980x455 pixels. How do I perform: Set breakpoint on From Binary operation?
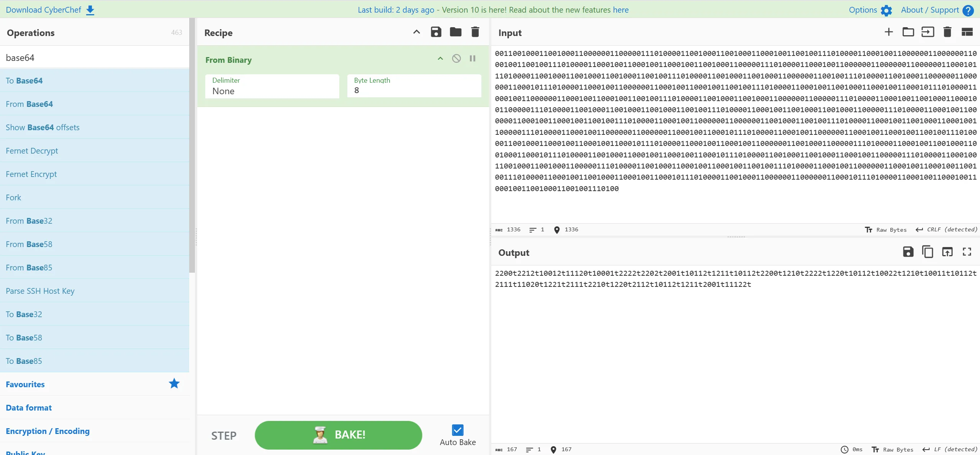473,59
